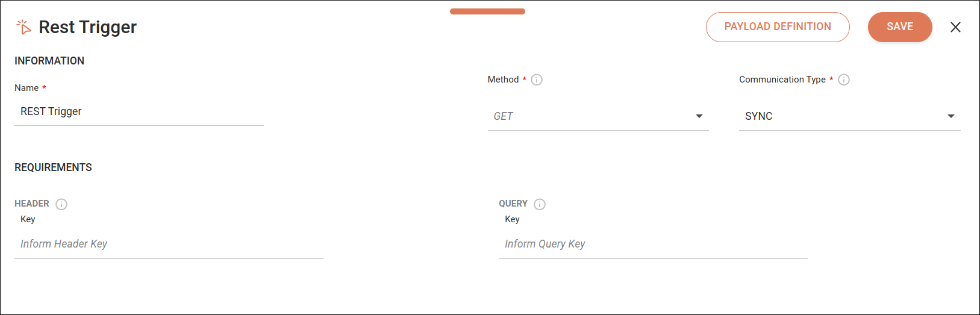Viewport: 980px width, 315px height.
Task: Focus the Name field containing REST Trigger
Action: click(139, 112)
